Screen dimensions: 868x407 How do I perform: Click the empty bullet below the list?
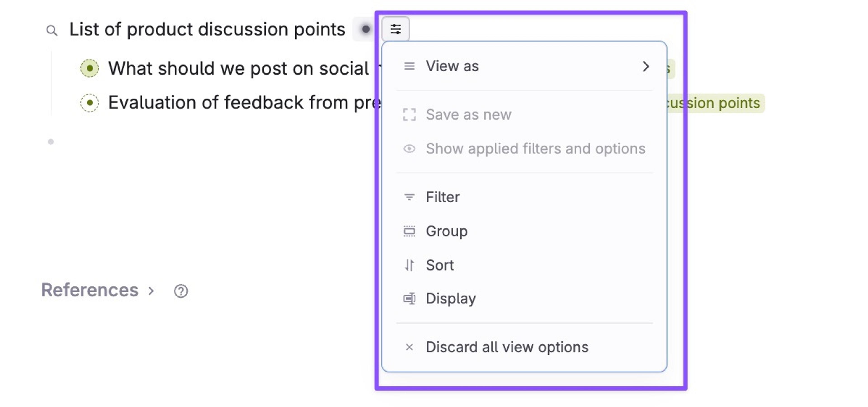pyautogui.click(x=51, y=142)
